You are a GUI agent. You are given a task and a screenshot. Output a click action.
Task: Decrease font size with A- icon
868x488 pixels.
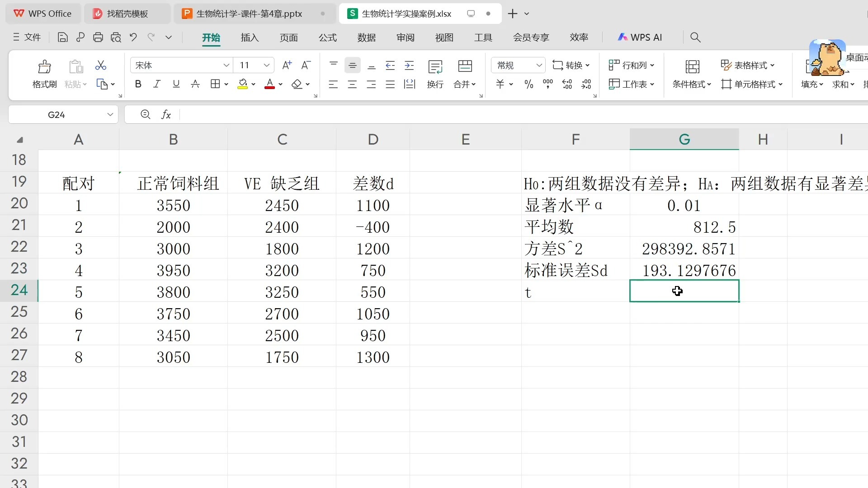[x=306, y=66]
